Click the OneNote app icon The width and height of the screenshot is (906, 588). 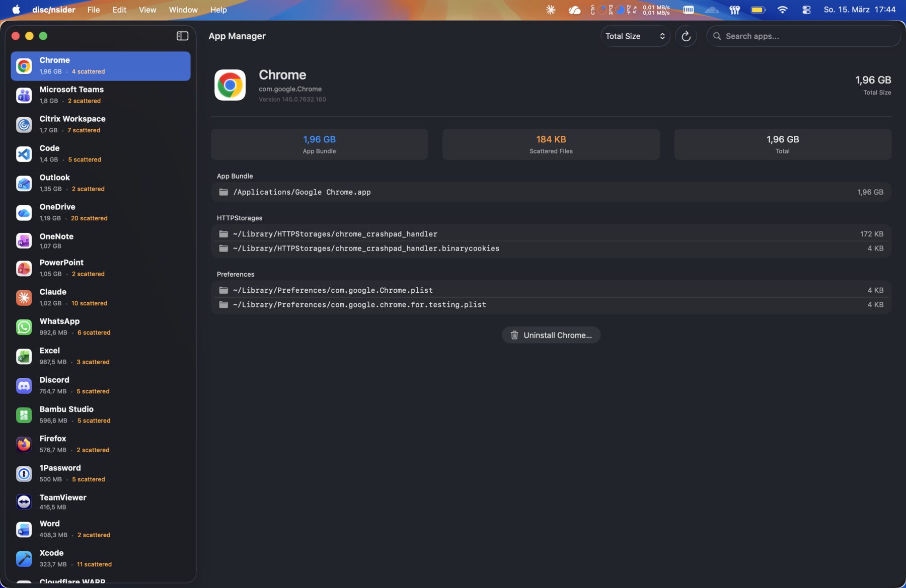click(x=24, y=241)
